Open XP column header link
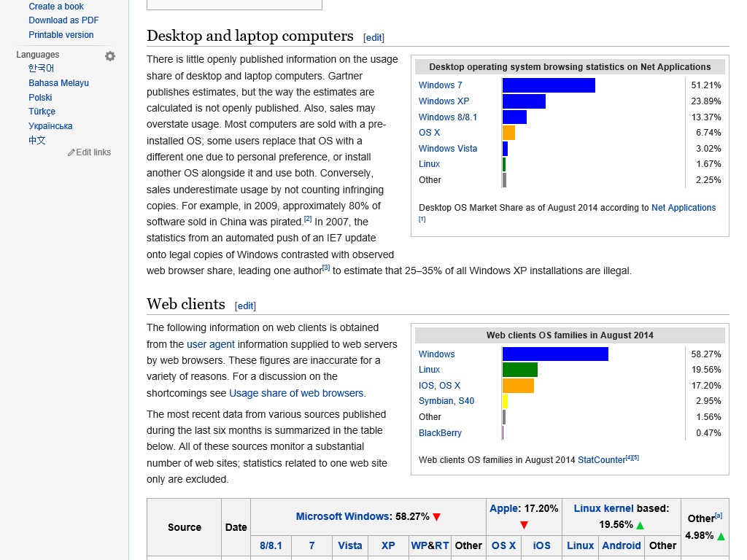The image size is (747, 560). tap(388, 545)
